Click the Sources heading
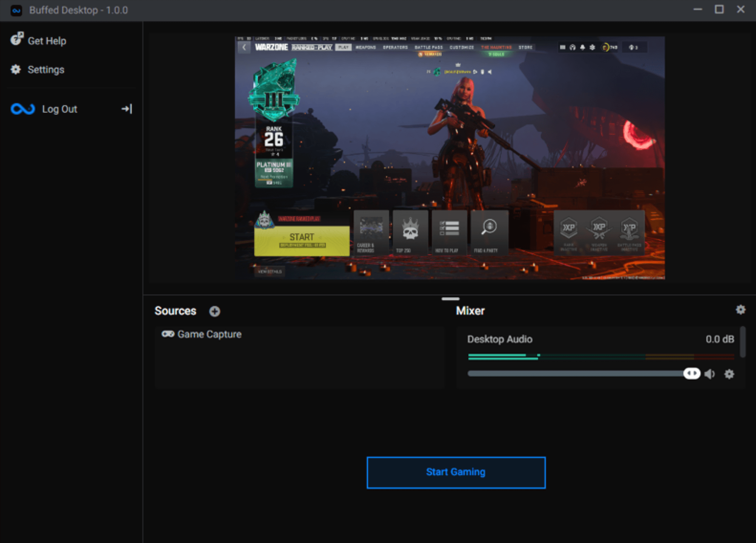The width and height of the screenshot is (756, 543). coord(175,311)
